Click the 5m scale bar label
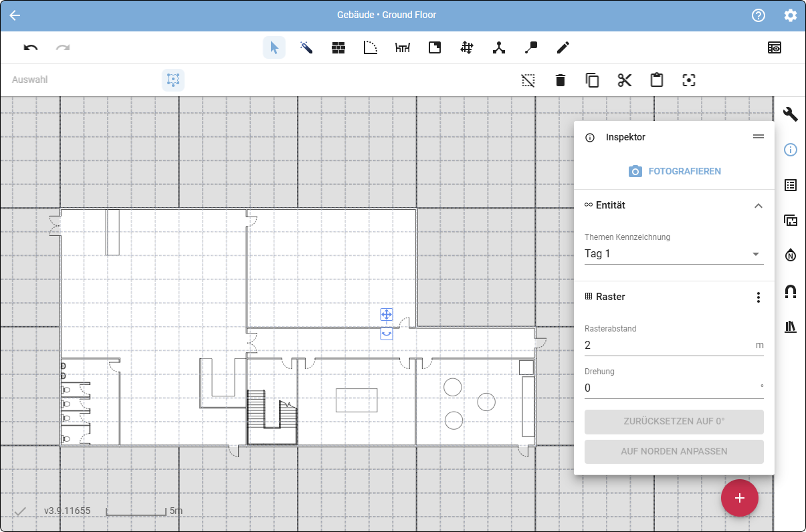This screenshot has height=532, width=806. pos(176,511)
